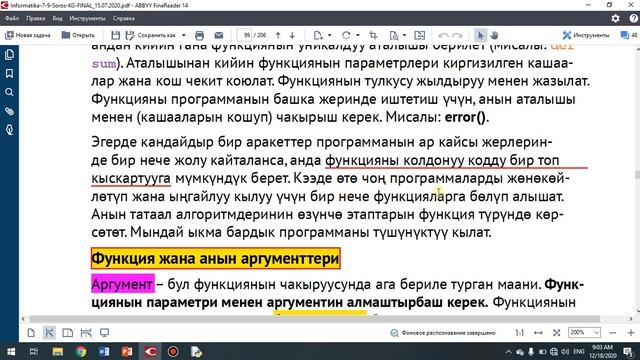The height and width of the screenshot is (360, 640).
Task: Open the Windows Start menu
Action: [11, 351]
